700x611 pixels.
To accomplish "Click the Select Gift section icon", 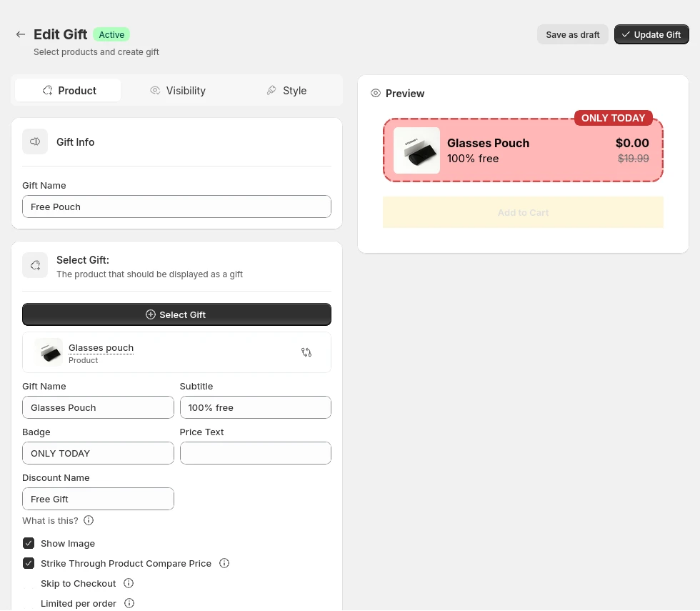I will click(35, 265).
